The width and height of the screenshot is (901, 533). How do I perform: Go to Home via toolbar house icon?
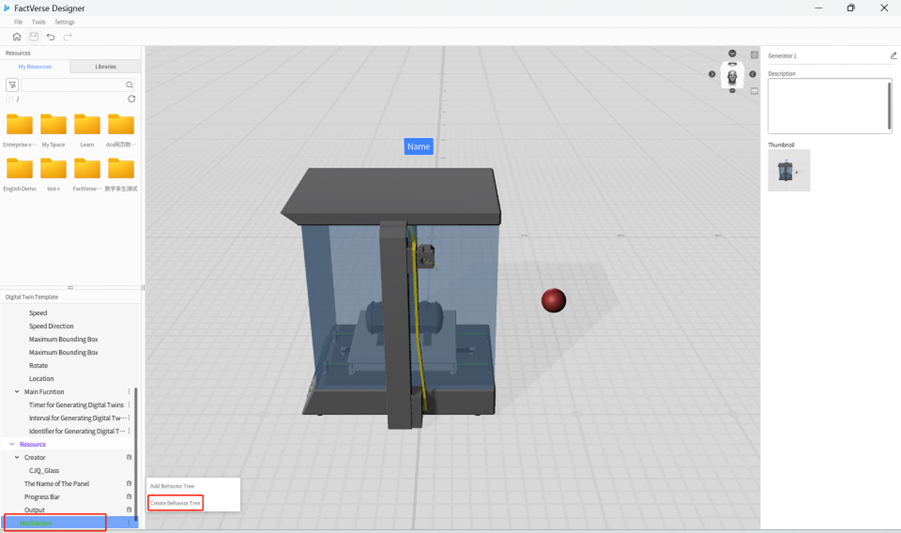click(17, 37)
